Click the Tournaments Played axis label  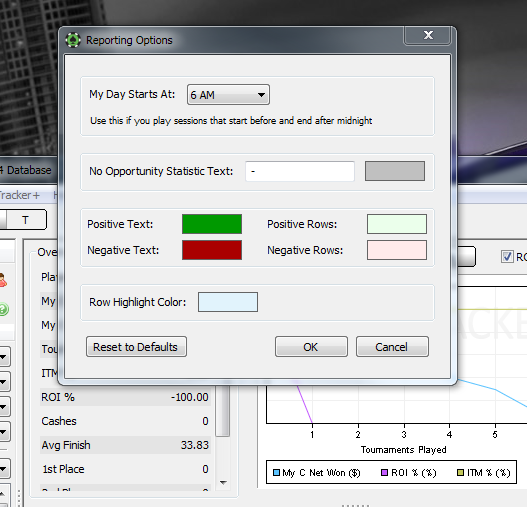click(403, 450)
